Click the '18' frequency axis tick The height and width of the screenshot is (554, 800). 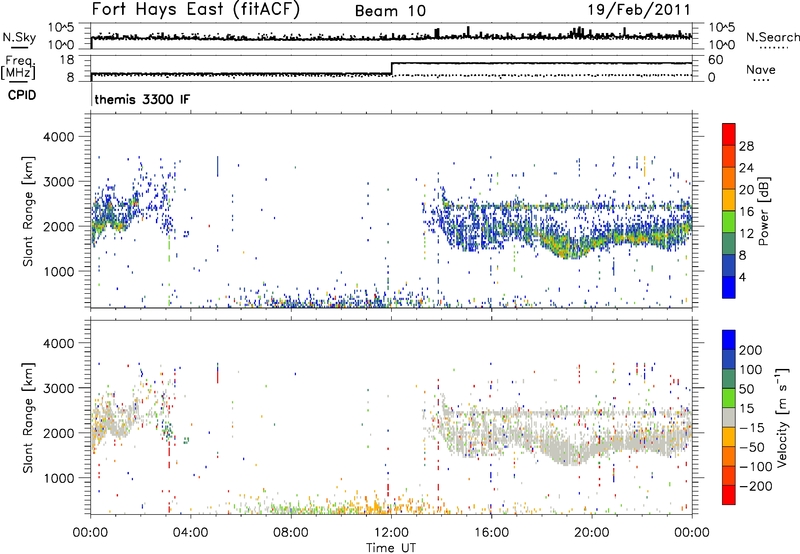(67, 60)
